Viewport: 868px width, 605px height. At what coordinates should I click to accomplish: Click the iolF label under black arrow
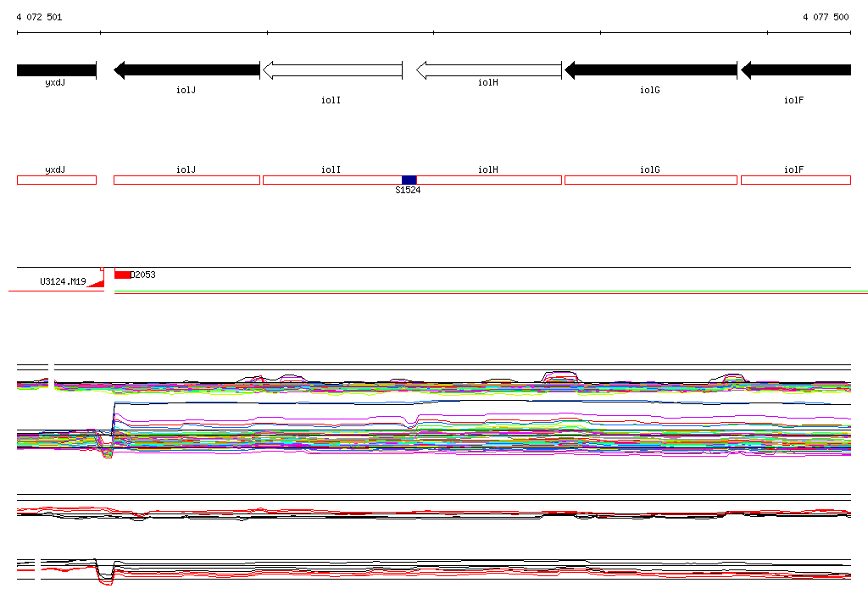[x=793, y=100]
